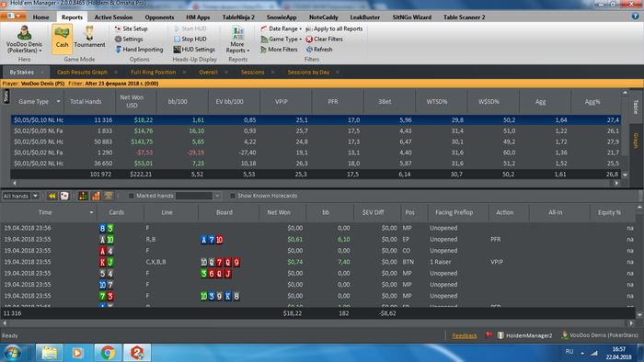644x362 pixels.
Task: Switch to Sessions by Day report tab
Action: [308, 73]
